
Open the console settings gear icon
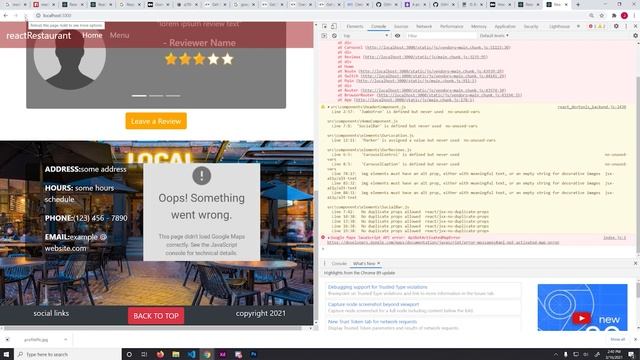[x=636, y=36]
